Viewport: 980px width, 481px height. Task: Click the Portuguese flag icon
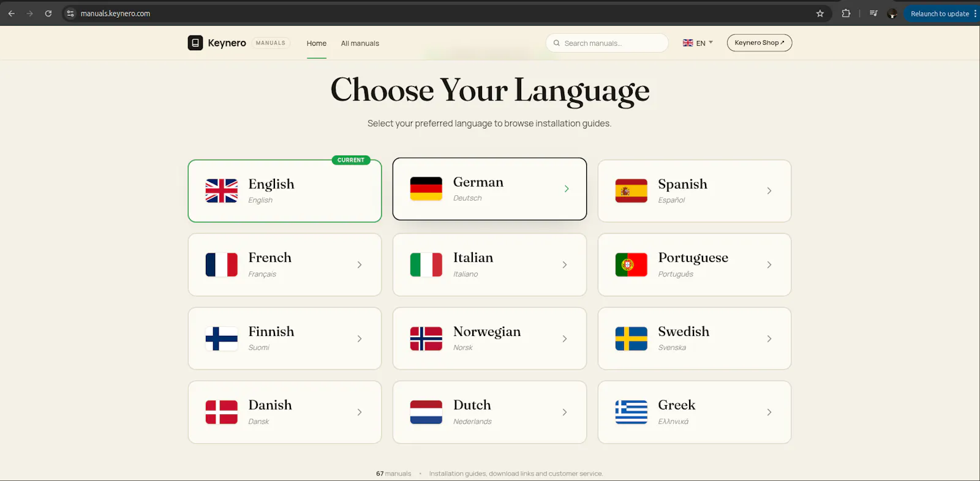point(631,264)
